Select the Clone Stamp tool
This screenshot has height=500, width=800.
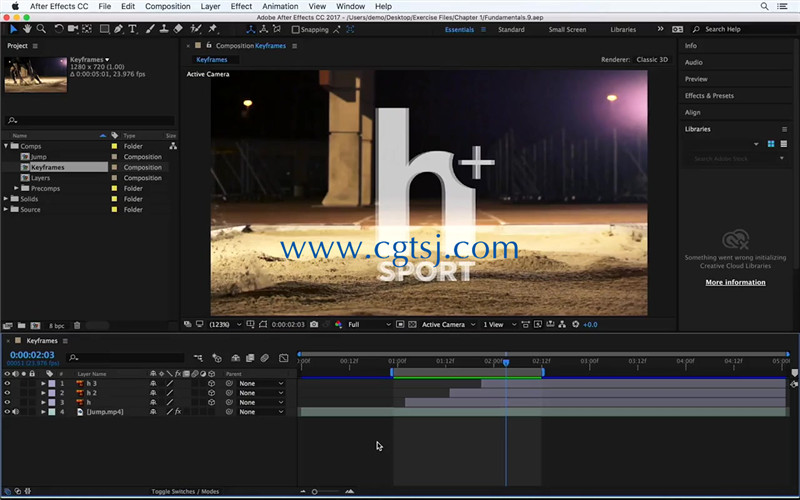(x=164, y=29)
